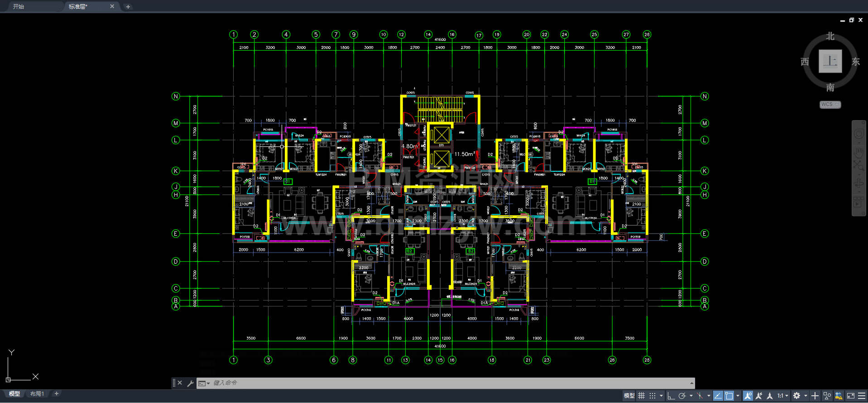Click the command line wrench customize icon
The height and width of the screenshot is (403, 868).
190,383
